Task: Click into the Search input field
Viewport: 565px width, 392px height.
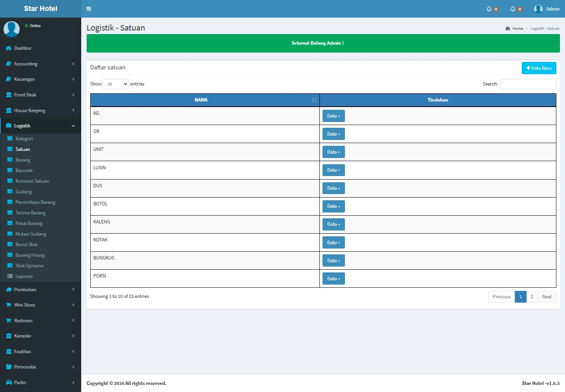Action: point(528,84)
